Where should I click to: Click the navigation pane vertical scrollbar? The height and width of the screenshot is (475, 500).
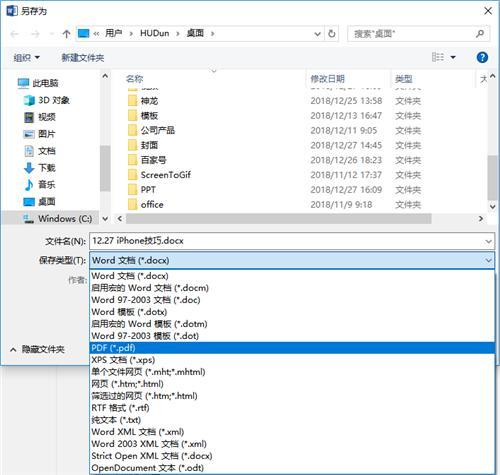coord(105,168)
